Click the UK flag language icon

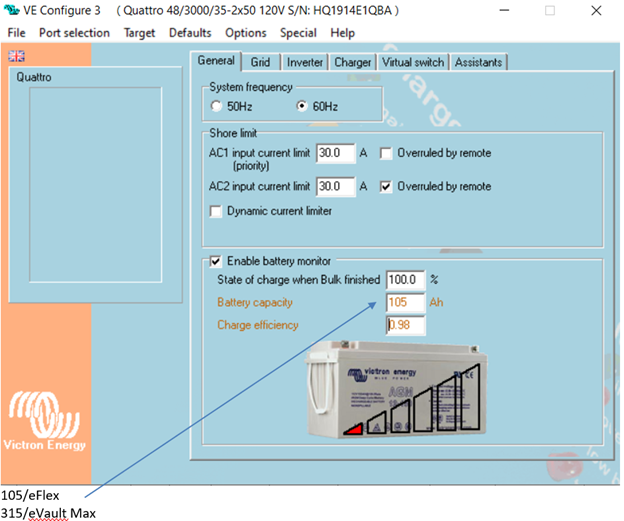[16, 56]
